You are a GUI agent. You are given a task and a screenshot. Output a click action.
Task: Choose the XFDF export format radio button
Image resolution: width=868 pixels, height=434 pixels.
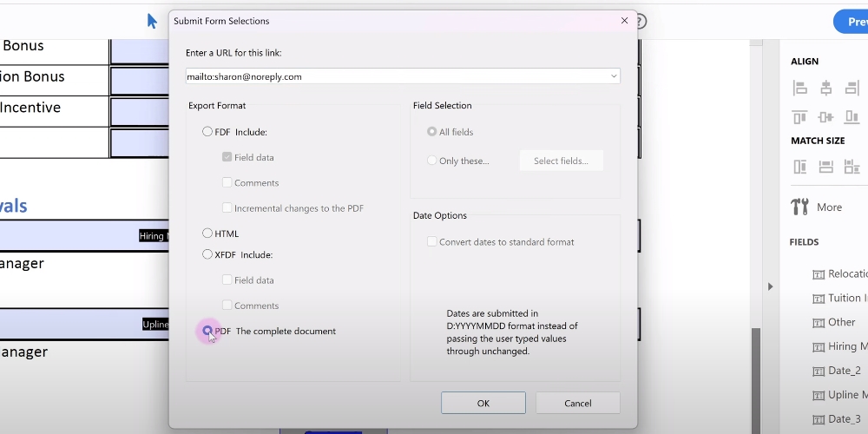coord(207,254)
